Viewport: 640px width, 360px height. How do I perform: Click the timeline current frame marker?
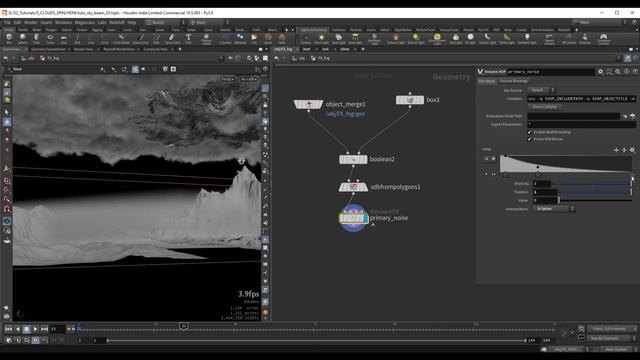click(x=184, y=326)
